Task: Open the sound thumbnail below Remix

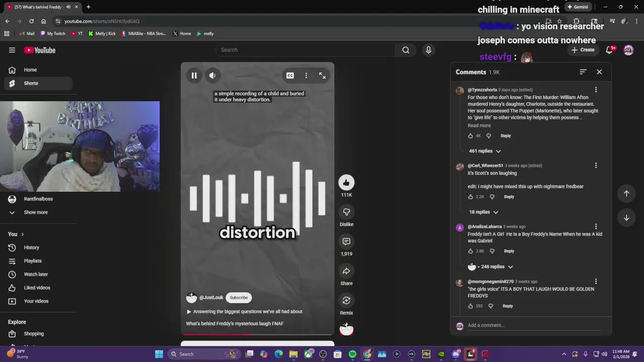Action: coord(346,329)
